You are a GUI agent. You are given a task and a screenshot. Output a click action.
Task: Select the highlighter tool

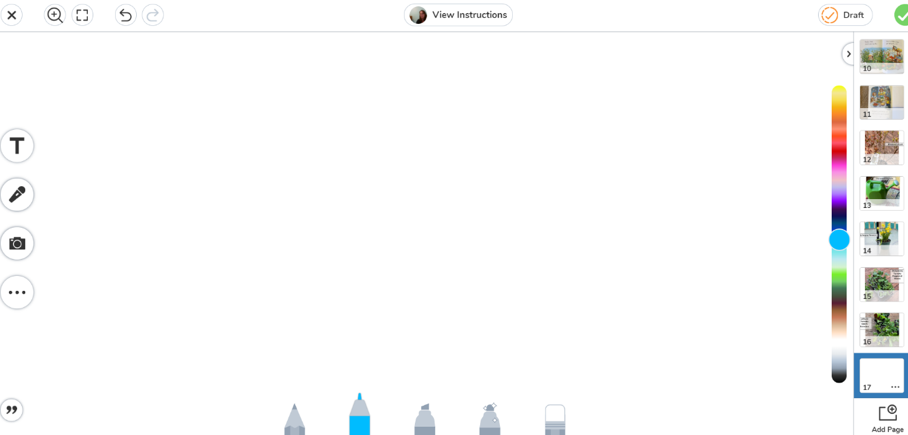pyautogui.click(x=424, y=419)
